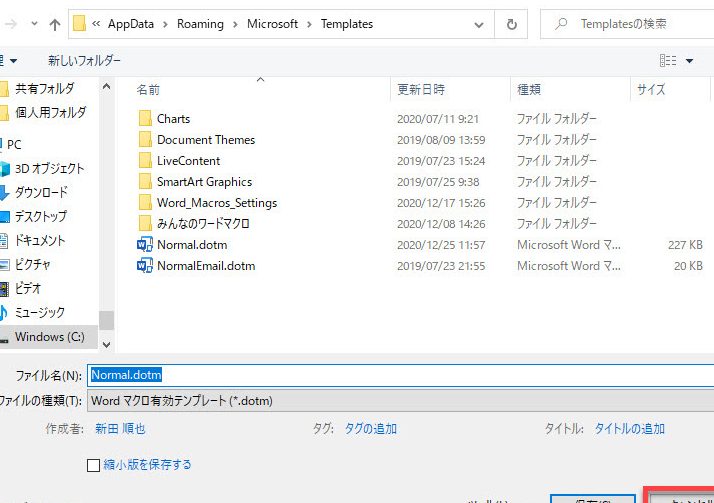Viewport: 714px width, 503px height.
Task: Toggle the 縮小版を保存する checkbox
Action: click(x=93, y=465)
